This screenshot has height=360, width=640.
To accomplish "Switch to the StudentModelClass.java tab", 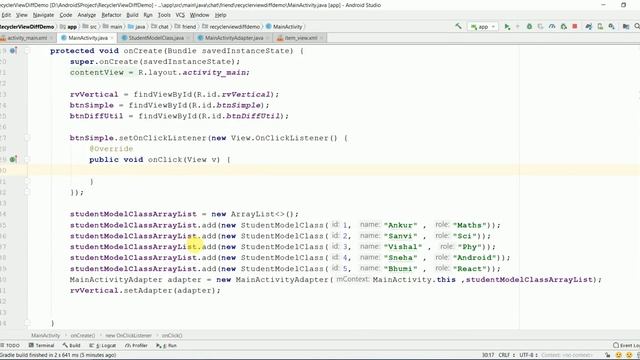I will point(156,38).
